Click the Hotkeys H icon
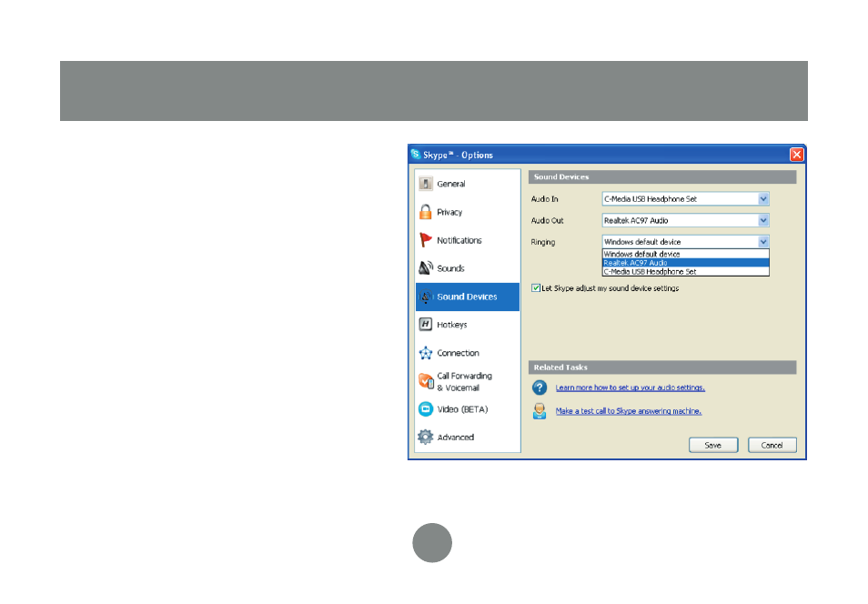The height and width of the screenshot is (604, 868). pos(425,325)
